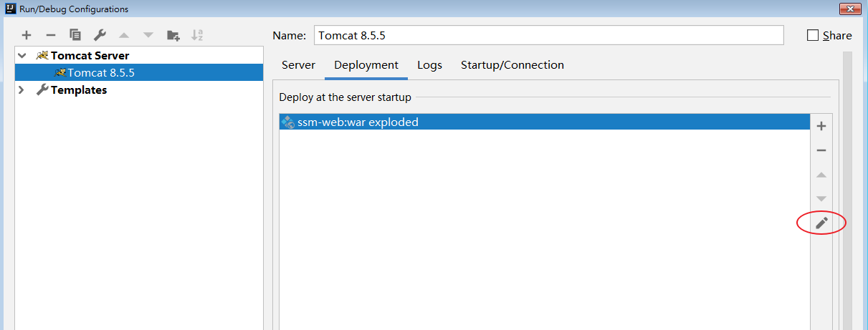Add a new run configuration
This screenshot has width=868, height=330.
click(x=27, y=35)
